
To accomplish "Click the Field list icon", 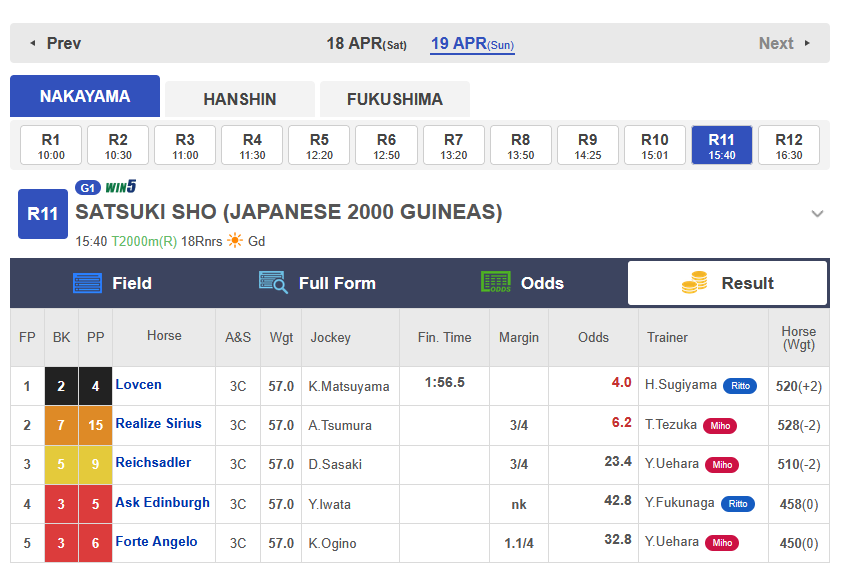I will pos(88,283).
